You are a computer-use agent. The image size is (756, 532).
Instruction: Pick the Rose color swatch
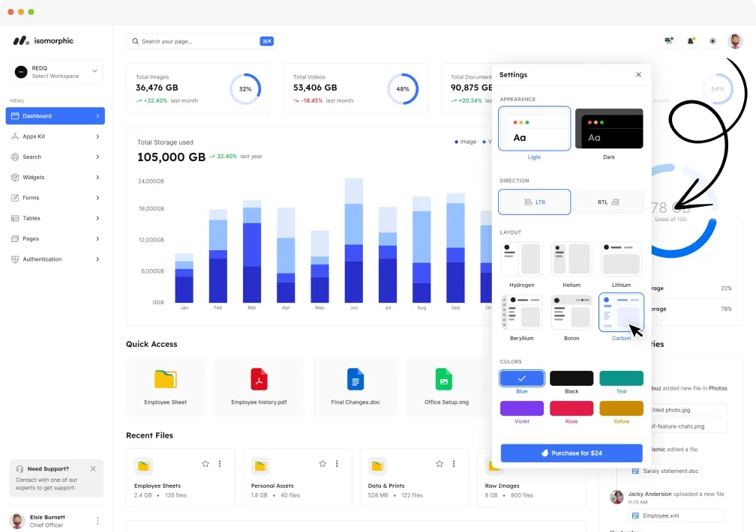[x=571, y=408]
